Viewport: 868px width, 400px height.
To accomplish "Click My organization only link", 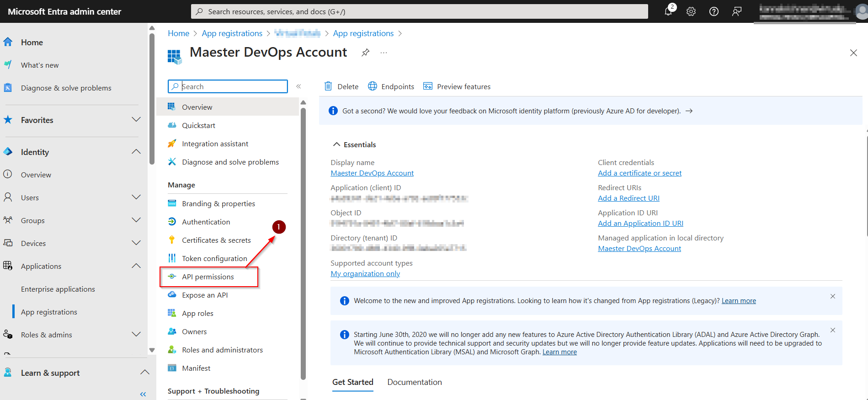I will [365, 274].
